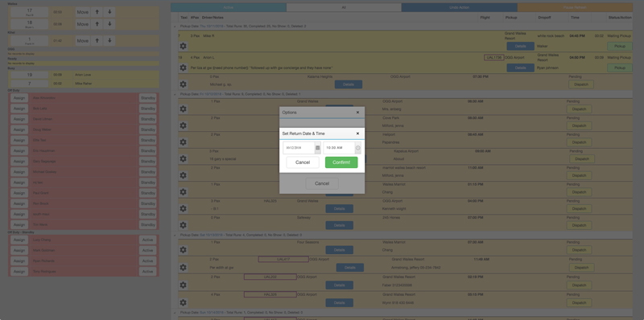The height and width of the screenshot is (320, 644).
Task: Open Details for Kalama Heights run
Action: (x=349, y=84)
